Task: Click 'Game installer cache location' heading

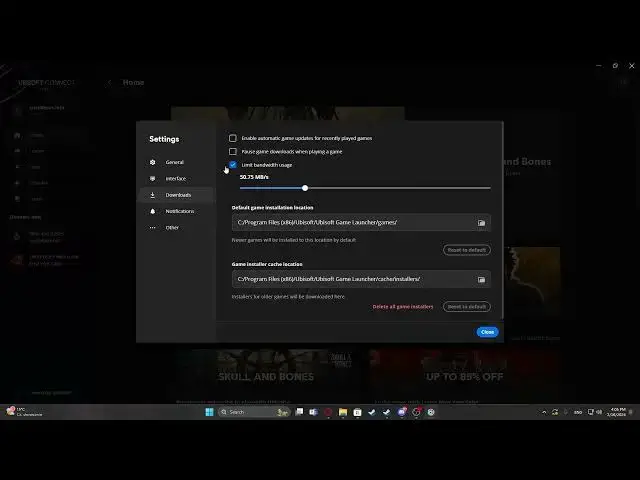Action: pos(267,264)
